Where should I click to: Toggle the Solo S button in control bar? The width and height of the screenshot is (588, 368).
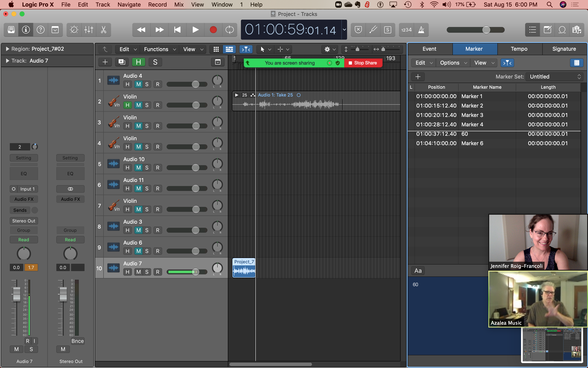point(388,30)
